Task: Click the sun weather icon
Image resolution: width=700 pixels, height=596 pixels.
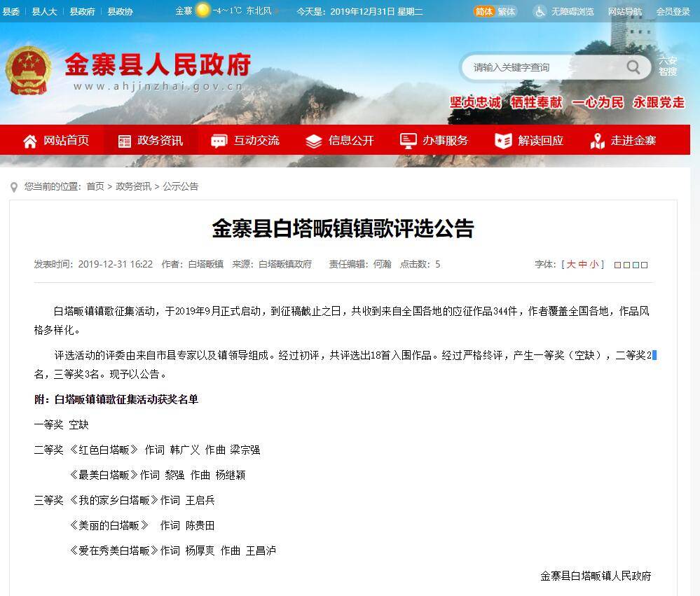Action: [x=203, y=11]
